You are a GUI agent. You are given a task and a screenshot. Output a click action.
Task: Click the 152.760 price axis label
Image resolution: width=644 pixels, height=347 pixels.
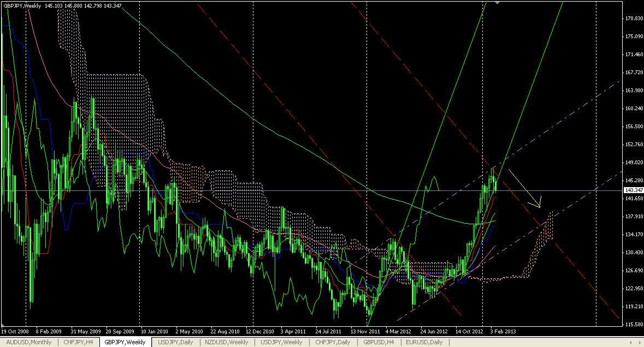pyautogui.click(x=634, y=145)
